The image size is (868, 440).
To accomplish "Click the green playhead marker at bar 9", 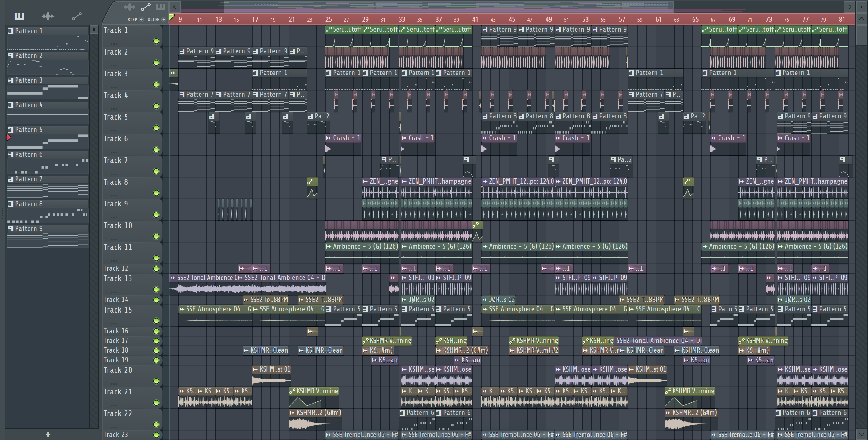I will pyautogui.click(x=171, y=17).
